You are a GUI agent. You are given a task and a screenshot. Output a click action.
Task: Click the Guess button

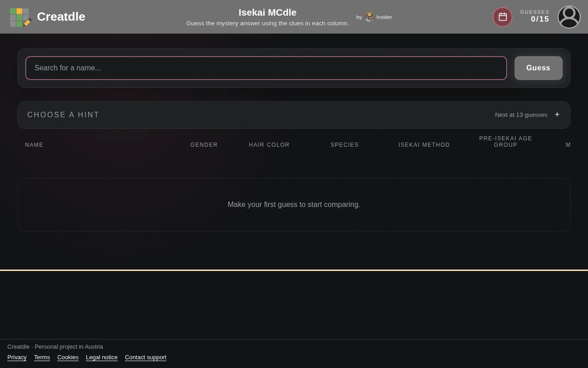coord(538,68)
